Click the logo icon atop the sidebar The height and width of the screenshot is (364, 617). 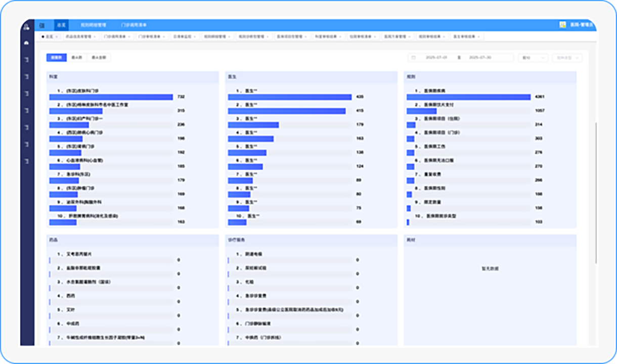[x=26, y=26]
